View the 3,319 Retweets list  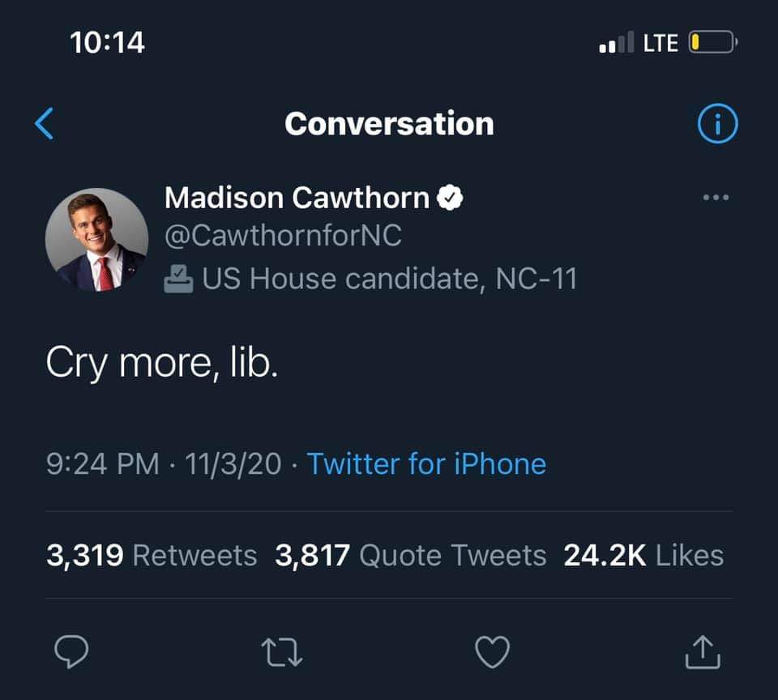click(152, 556)
